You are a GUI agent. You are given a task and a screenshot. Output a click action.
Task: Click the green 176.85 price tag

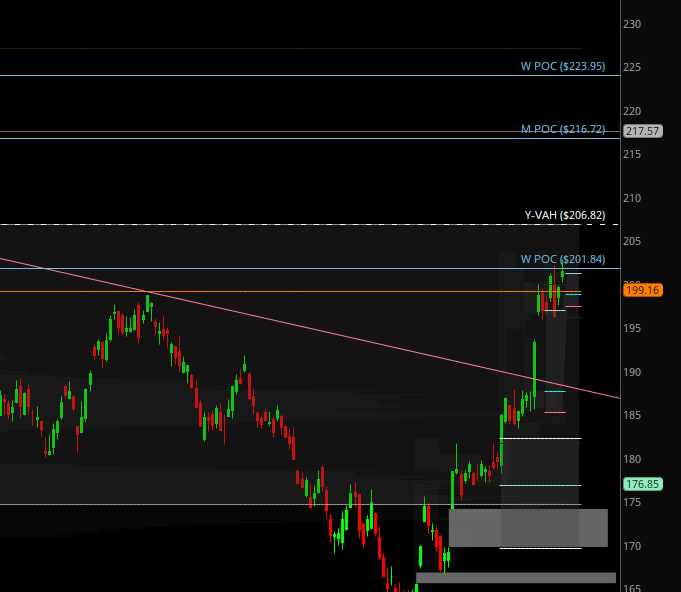(643, 484)
